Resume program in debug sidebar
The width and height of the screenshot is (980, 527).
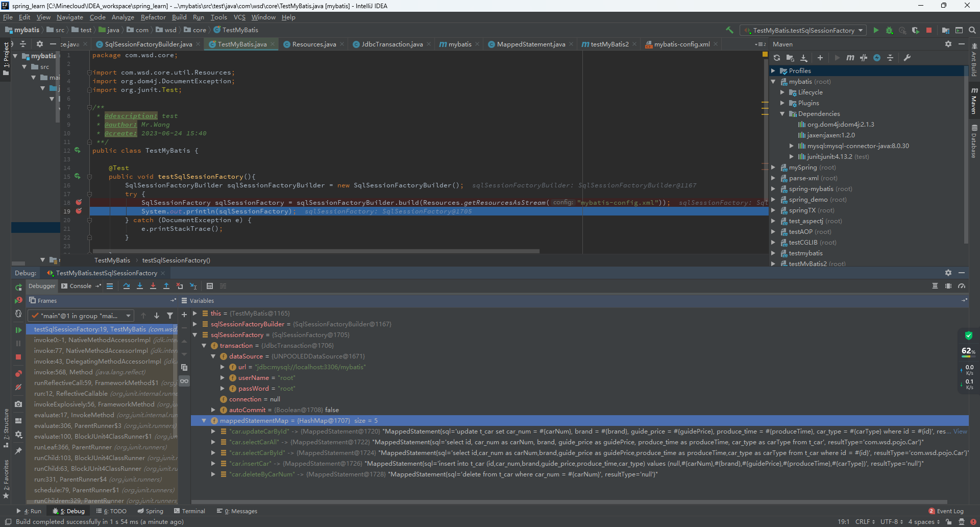(18, 330)
